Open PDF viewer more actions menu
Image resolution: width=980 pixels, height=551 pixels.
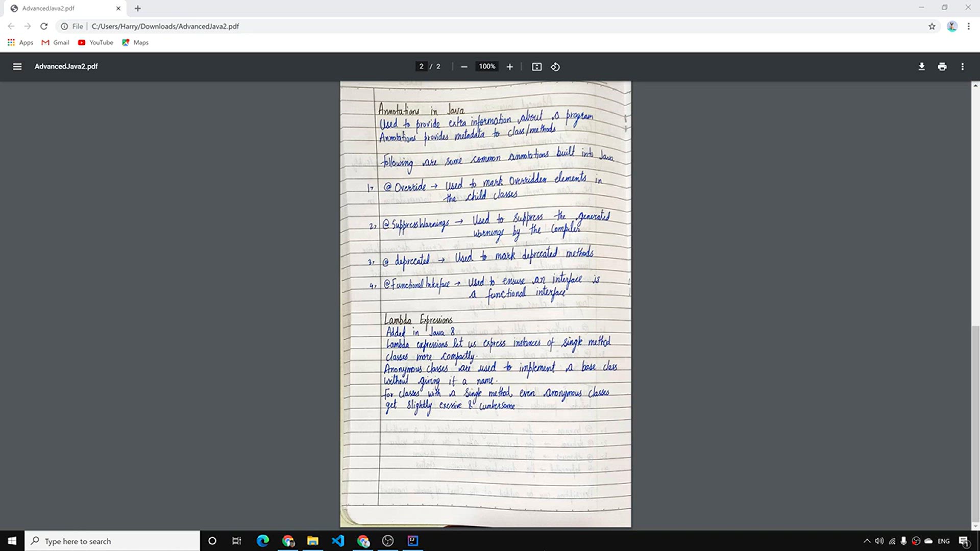(963, 66)
